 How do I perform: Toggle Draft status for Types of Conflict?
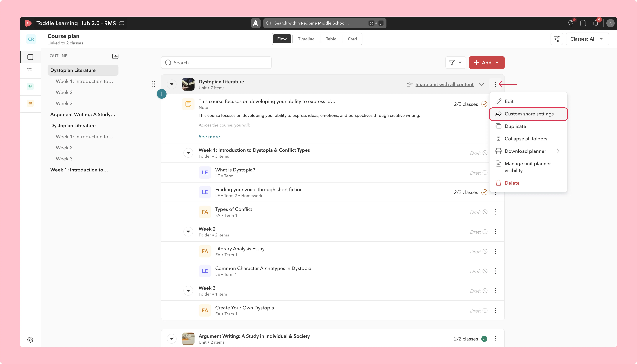(485, 212)
